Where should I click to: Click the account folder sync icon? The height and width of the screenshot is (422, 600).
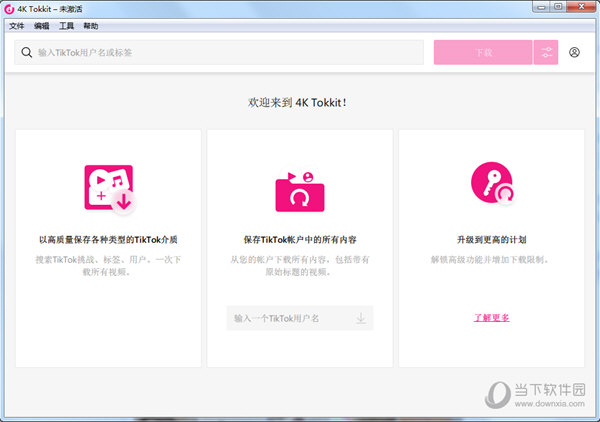300,191
